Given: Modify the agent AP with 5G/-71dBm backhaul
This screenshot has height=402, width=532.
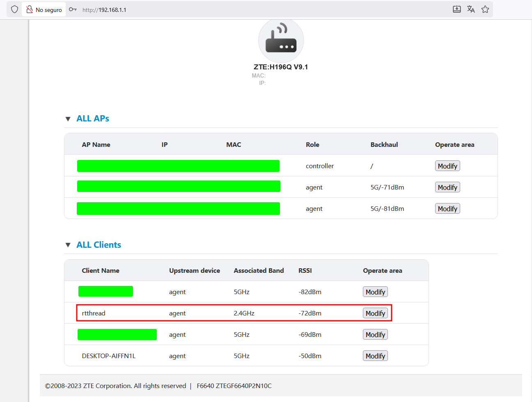Looking at the screenshot, I should (x=447, y=187).
